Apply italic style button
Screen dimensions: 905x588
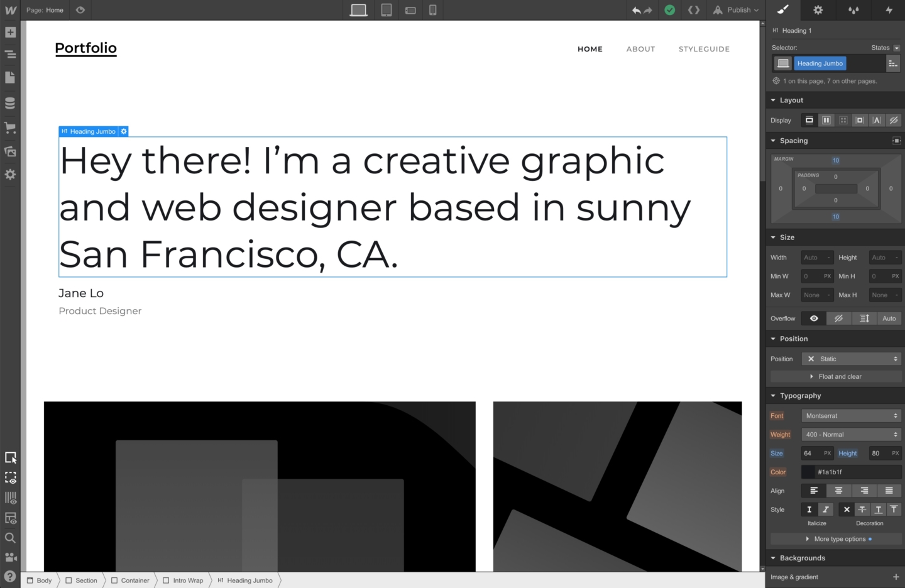[x=826, y=509]
